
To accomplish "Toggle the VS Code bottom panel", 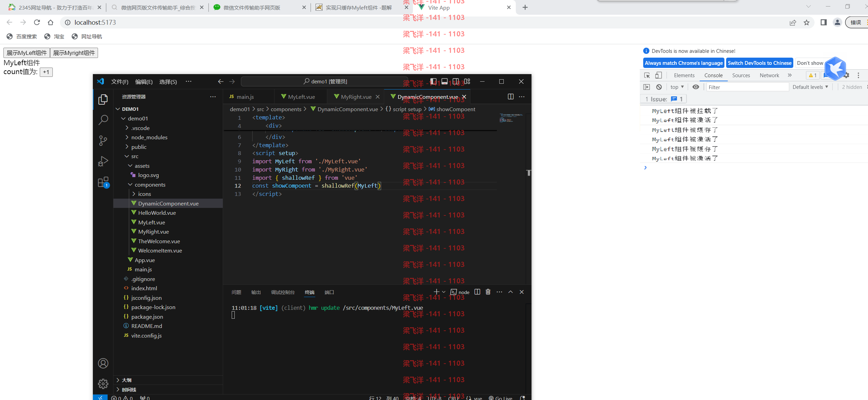I will click(x=444, y=81).
